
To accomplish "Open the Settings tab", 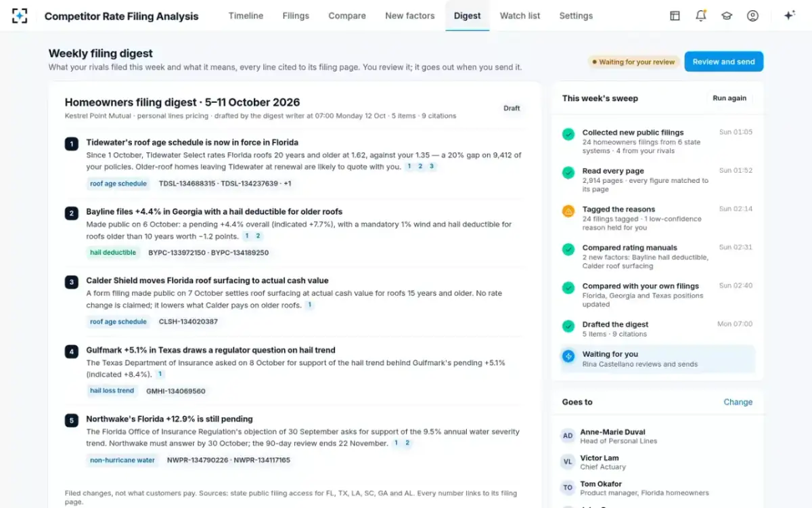I will pyautogui.click(x=576, y=16).
